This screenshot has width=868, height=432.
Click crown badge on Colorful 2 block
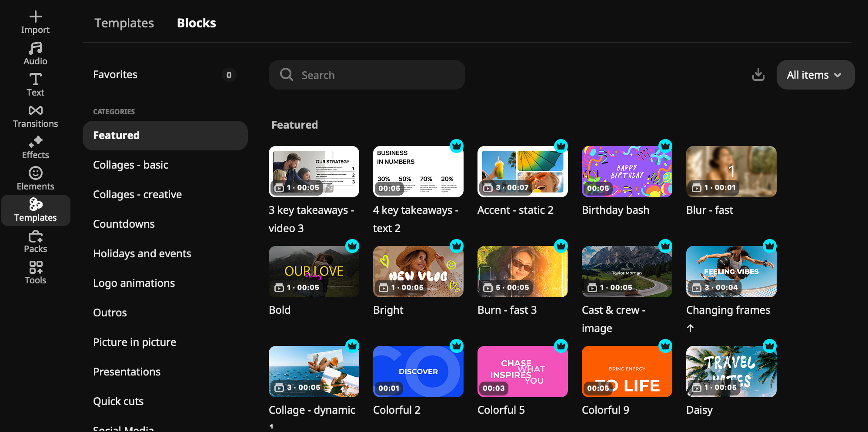[x=457, y=346]
